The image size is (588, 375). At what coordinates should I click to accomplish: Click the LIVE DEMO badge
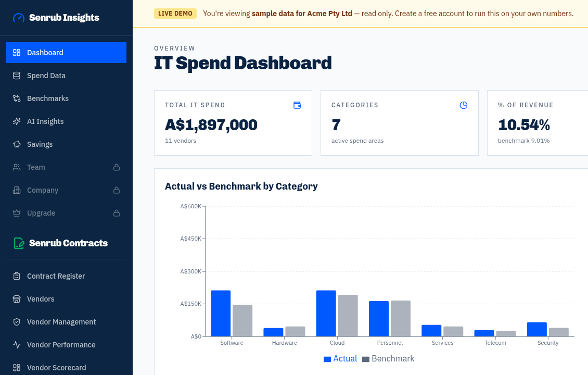click(175, 14)
